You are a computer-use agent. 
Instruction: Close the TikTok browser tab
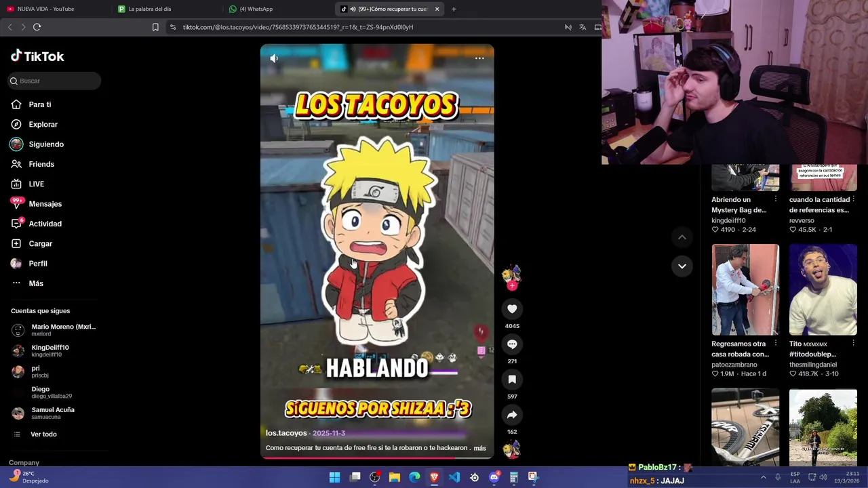(437, 9)
